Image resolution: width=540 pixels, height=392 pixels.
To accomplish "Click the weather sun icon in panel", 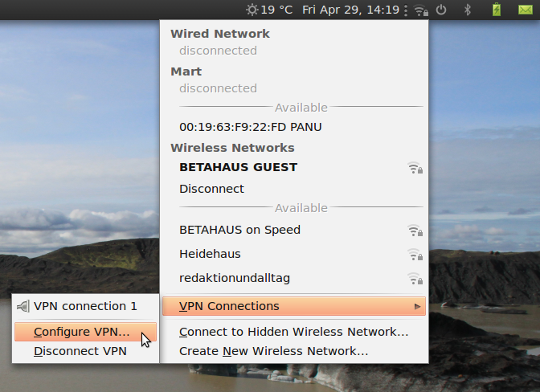I will point(252,10).
